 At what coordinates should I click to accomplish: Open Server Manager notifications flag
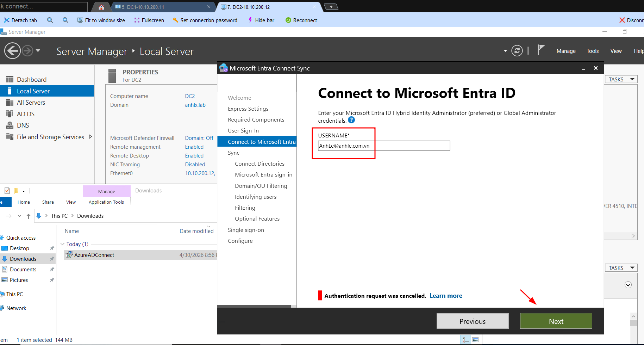tap(541, 50)
